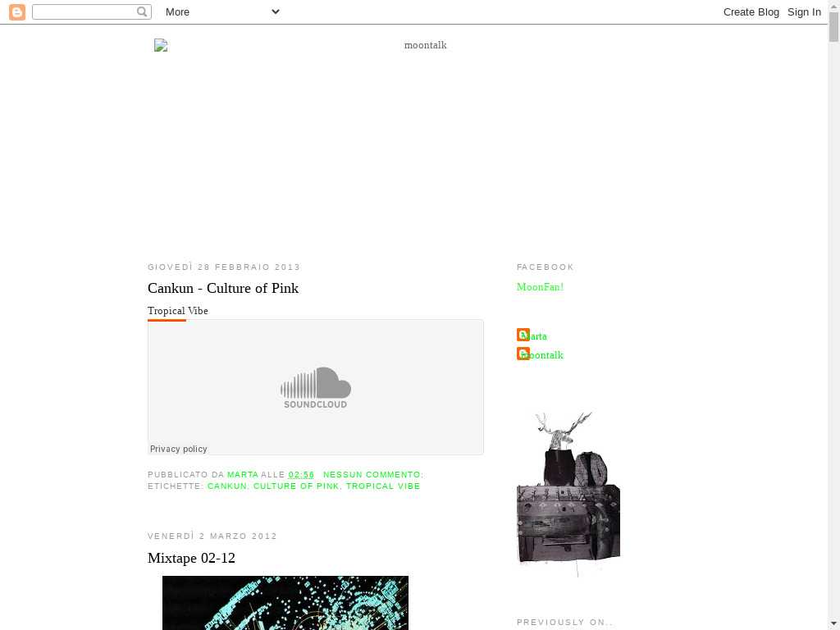This screenshot has width=840, height=630.
Task: Click the page vertical scrollbar down arrow
Action: (x=833, y=623)
